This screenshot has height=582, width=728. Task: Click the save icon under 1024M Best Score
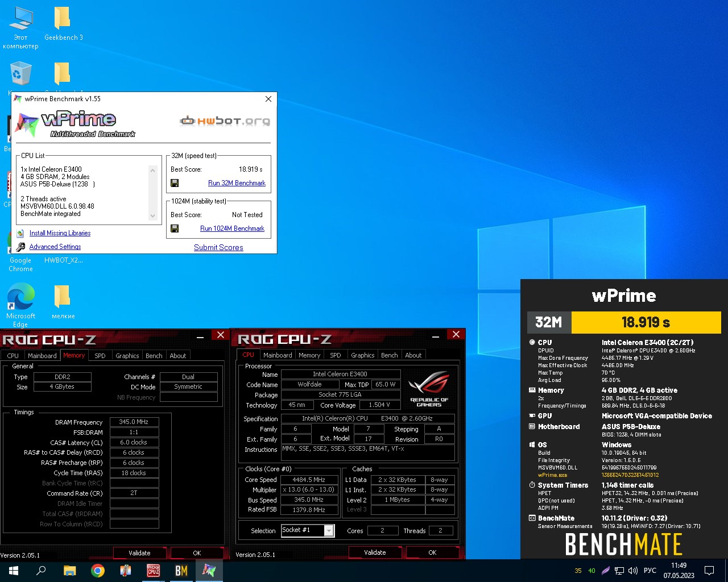pos(175,228)
